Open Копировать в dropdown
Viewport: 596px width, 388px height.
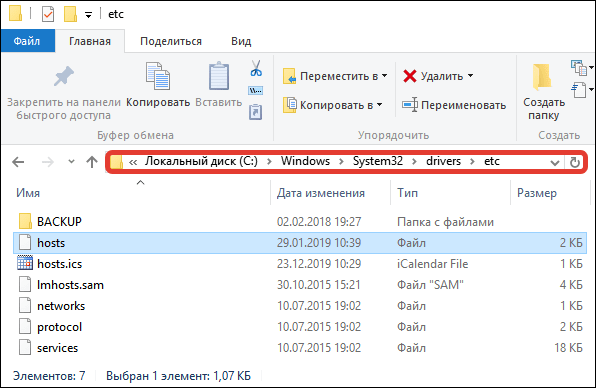click(333, 105)
